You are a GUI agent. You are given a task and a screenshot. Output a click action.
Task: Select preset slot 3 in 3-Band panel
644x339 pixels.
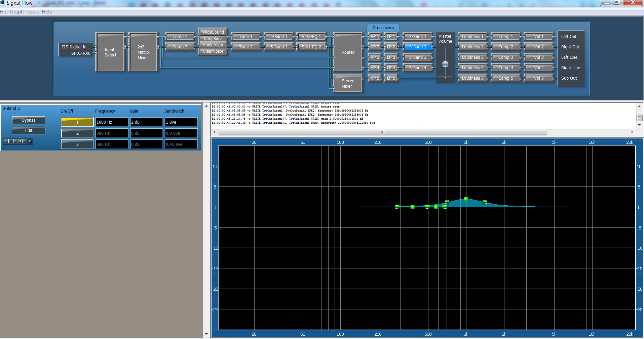(15, 141)
